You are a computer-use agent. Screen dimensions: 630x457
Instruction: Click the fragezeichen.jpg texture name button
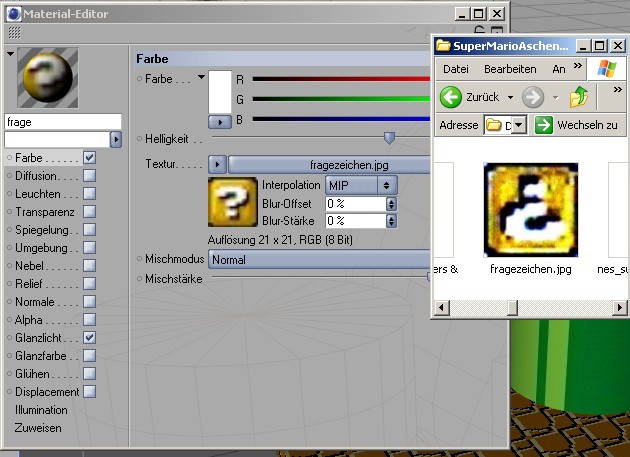pos(330,164)
